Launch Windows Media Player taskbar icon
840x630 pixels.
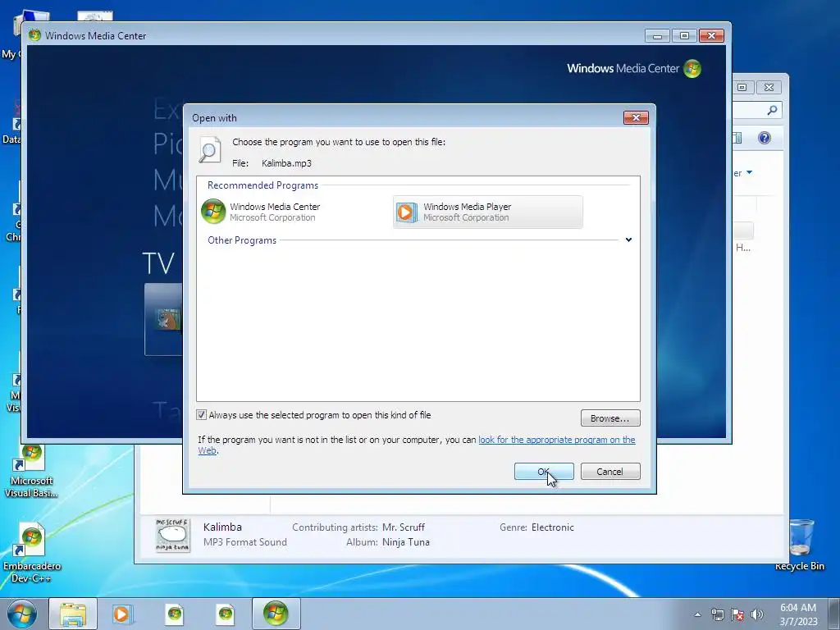click(x=123, y=614)
